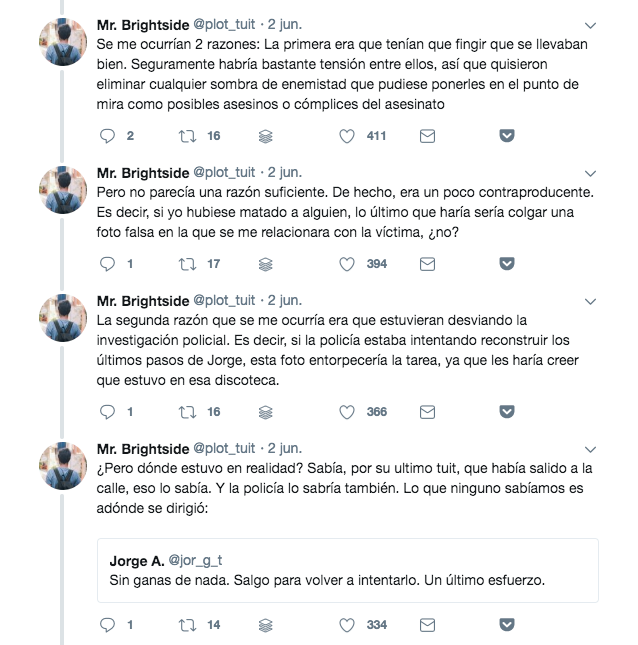638x645 pixels.
Task: Click the Buffer stack icon under first tweet
Action: click(x=266, y=136)
